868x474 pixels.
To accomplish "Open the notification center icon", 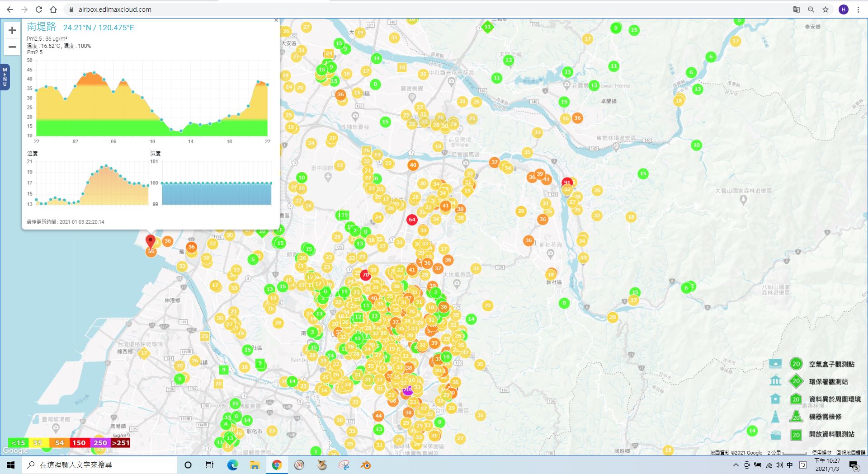I will pos(854,465).
